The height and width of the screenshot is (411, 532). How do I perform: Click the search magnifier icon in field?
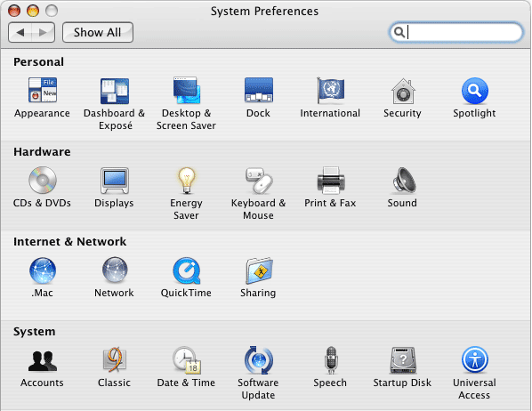(x=399, y=32)
